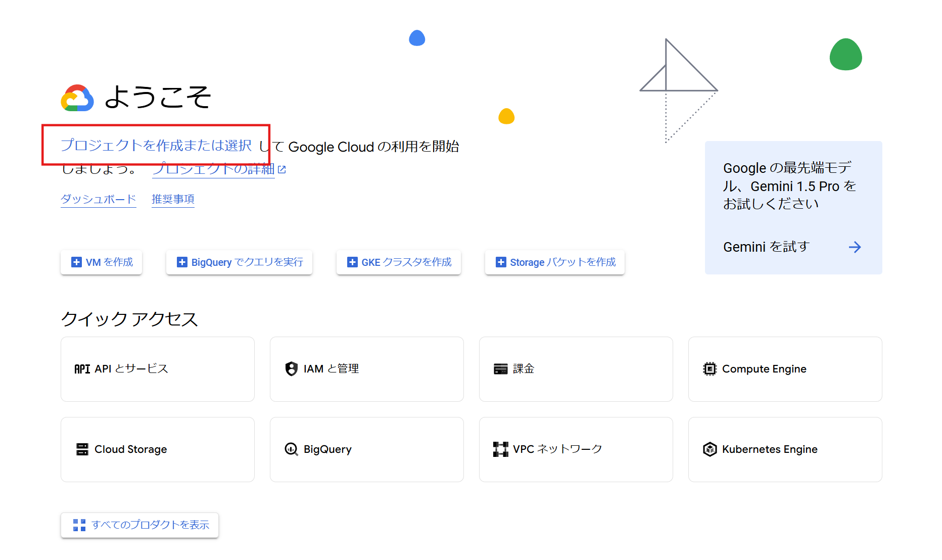
Task: Open API とサービス card
Action: (158, 369)
